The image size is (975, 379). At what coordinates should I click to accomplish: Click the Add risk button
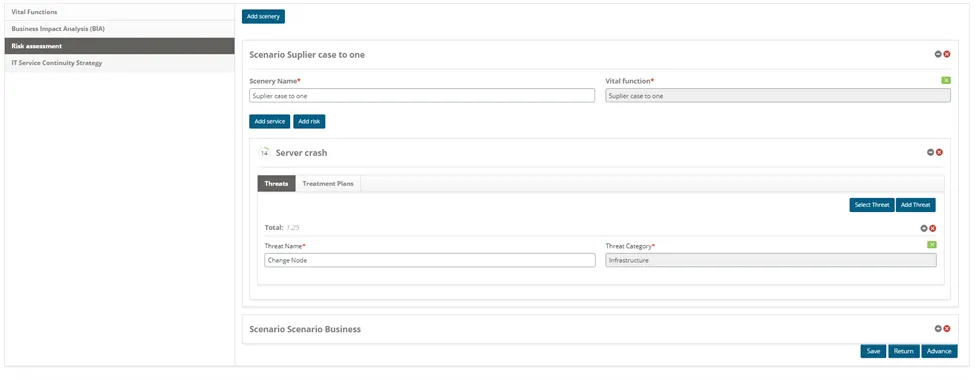click(x=309, y=121)
